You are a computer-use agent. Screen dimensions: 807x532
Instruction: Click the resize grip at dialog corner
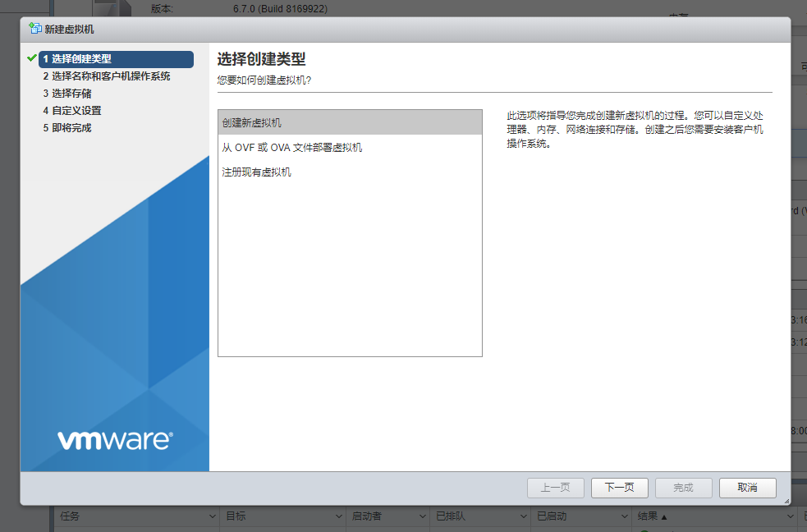(x=786, y=500)
